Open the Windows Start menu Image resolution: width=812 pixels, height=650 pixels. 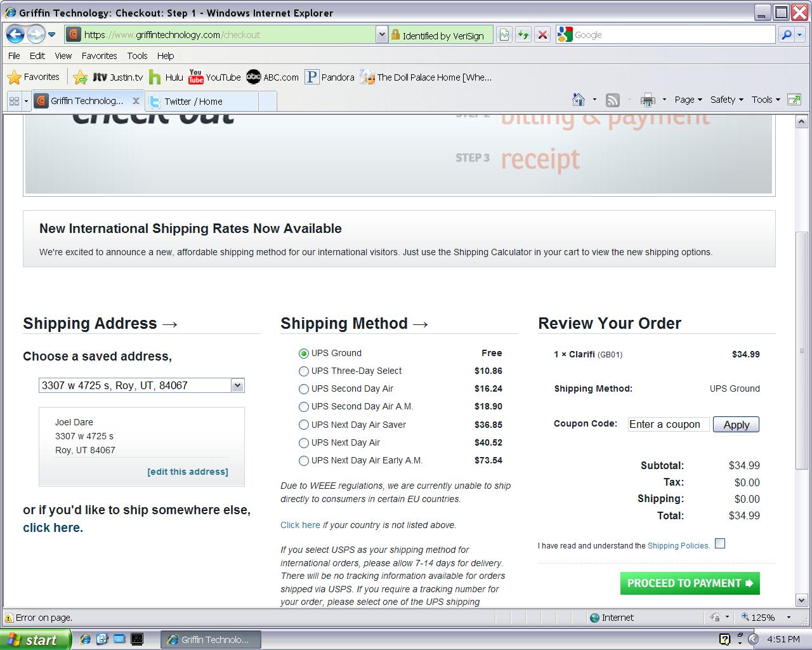(x=35, y=640)
